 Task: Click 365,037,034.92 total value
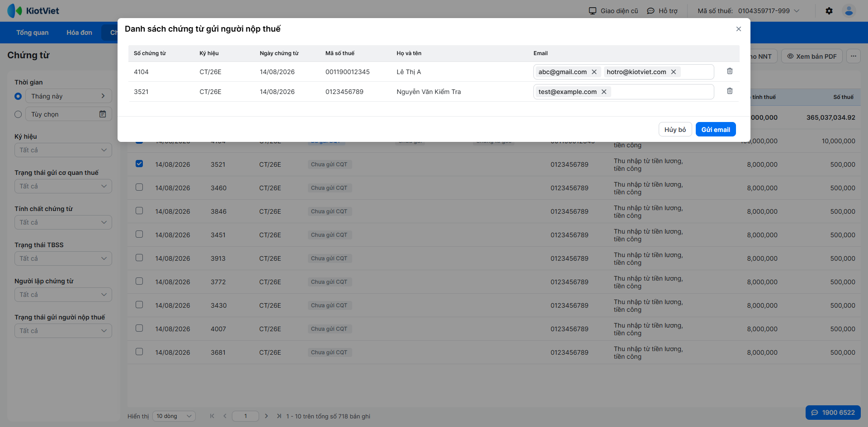pyautogui.click(x=831, y=117)
